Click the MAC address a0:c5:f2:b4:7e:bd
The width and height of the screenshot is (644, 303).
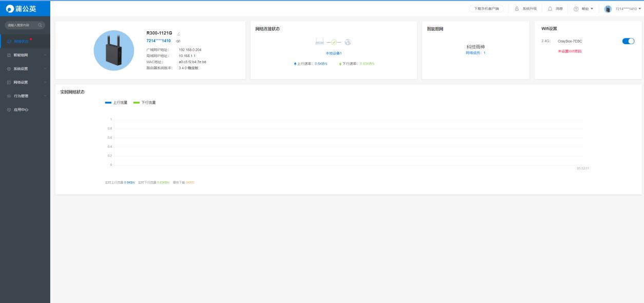(x=192, y=62)
